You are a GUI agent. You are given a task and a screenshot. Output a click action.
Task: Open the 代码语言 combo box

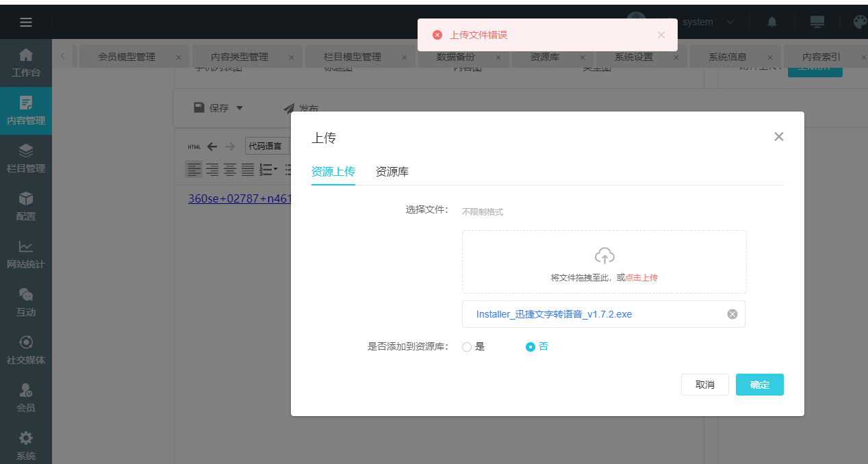267,146
